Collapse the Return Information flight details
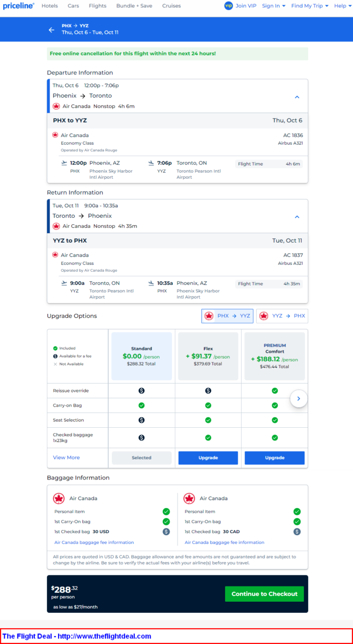This screenshot has width=353, height=644. click(x=297, y=217)
